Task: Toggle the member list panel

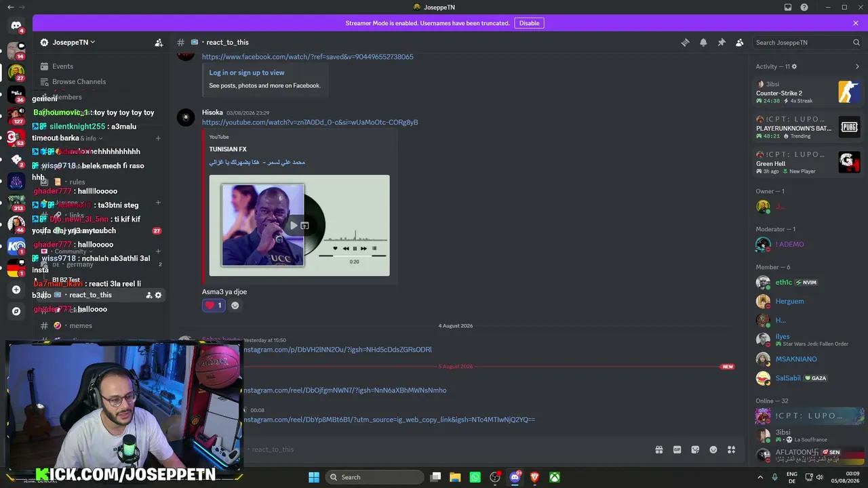Action: coord(740,43)
